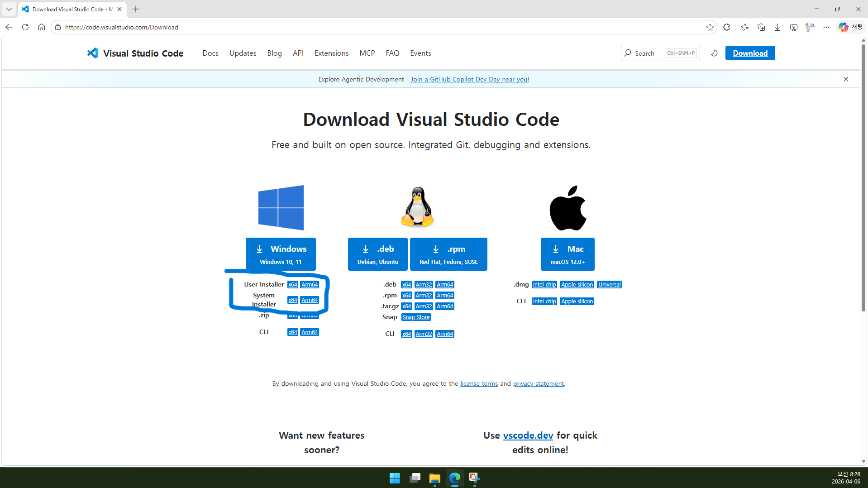Open the browser Downloads icon

point(777,27)
